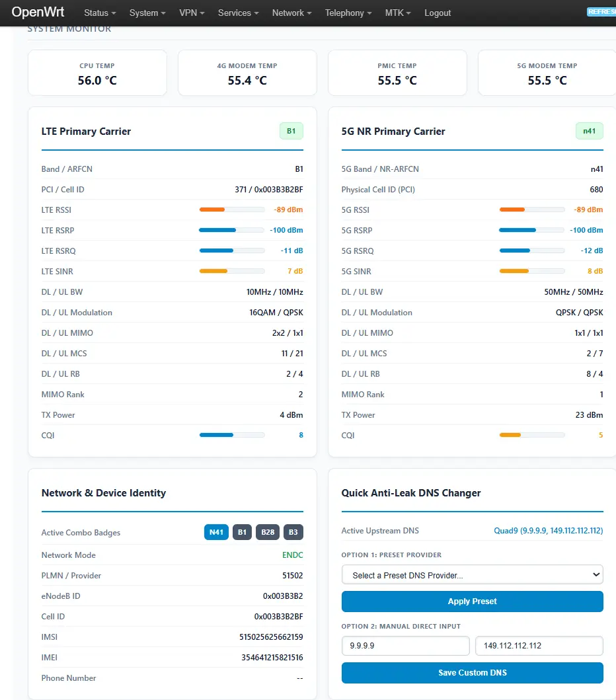This screenshot has width=616, height=700.
Task: Click the 5G RSRP signal bar
Action: (x=531, y=230)
